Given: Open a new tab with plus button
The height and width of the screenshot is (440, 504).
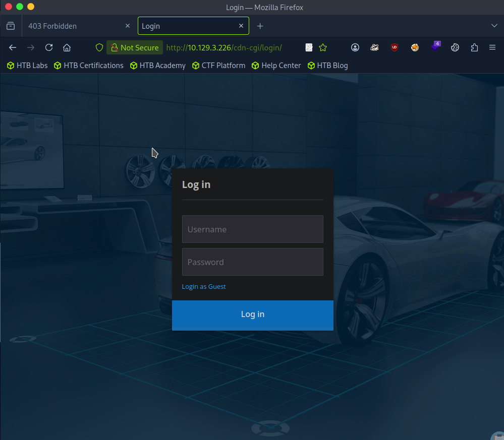Looking at the screenshot, I should click(260, 26).
